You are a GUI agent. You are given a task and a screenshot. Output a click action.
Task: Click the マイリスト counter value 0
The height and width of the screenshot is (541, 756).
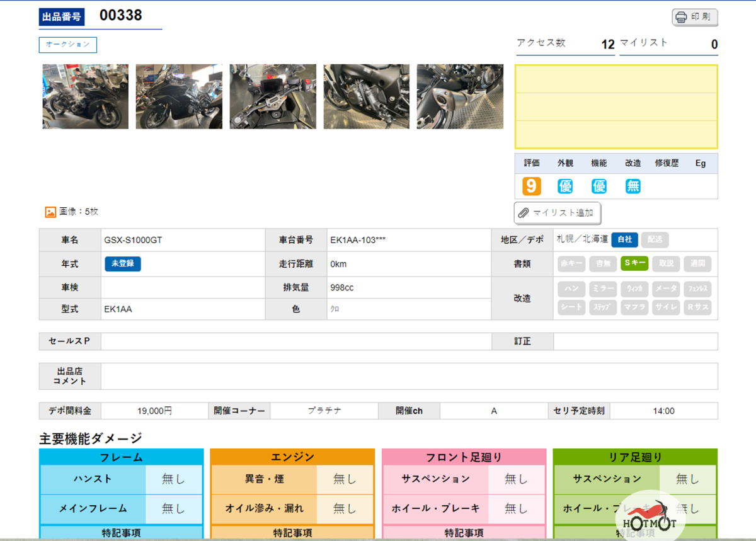tap(714, 45)
